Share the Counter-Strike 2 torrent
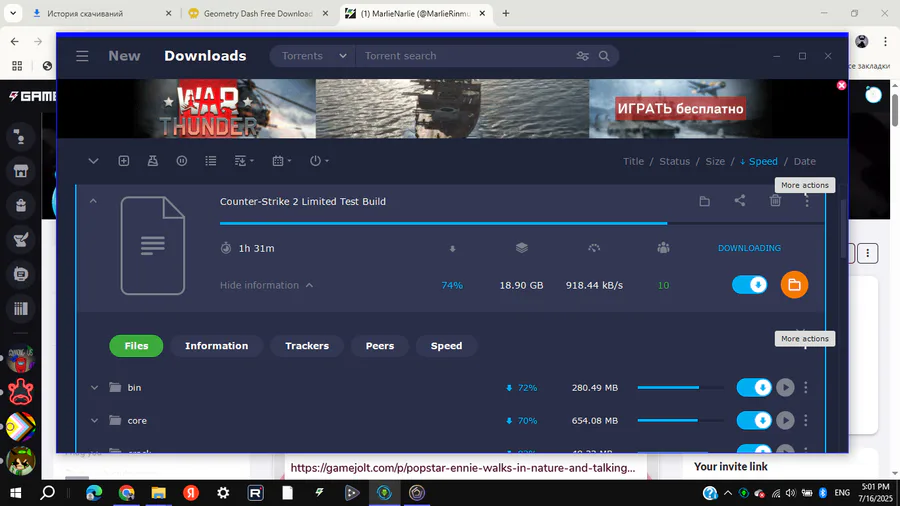 tap(740, 201)
